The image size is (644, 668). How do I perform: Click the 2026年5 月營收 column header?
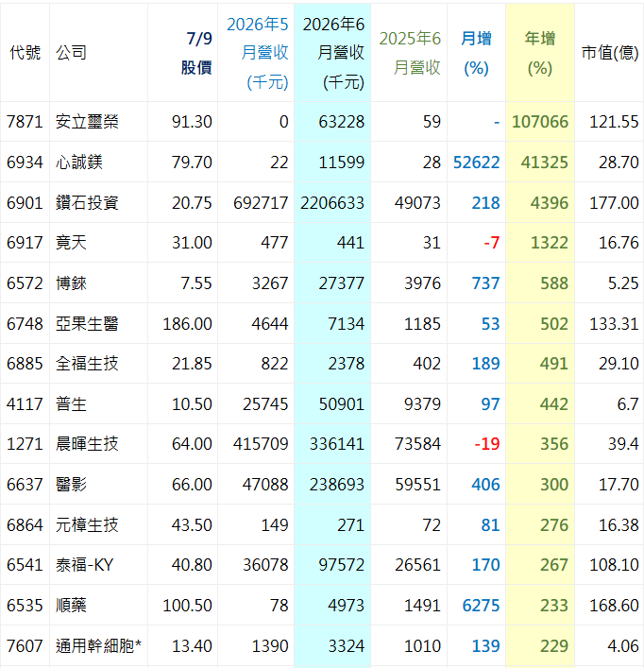pos(258,53)
